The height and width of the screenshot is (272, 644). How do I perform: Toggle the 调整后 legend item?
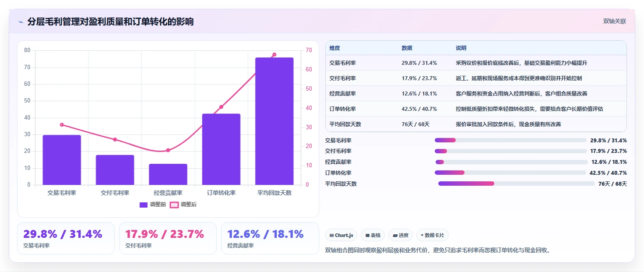(x=183, y=205)
